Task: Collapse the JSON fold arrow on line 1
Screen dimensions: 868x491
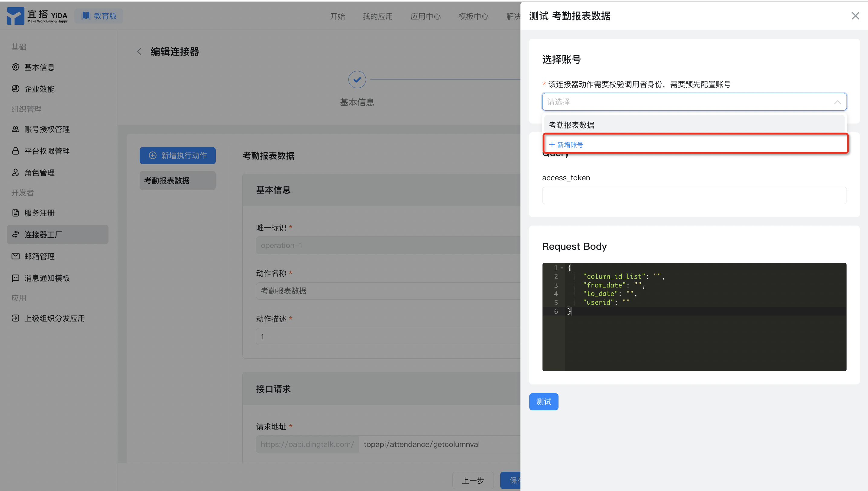Action: 562,268
